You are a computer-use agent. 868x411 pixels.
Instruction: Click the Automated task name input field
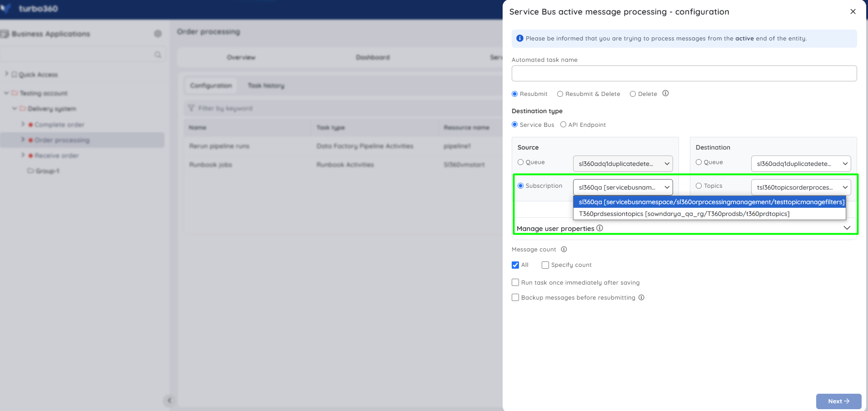click(x=684, y=74)
